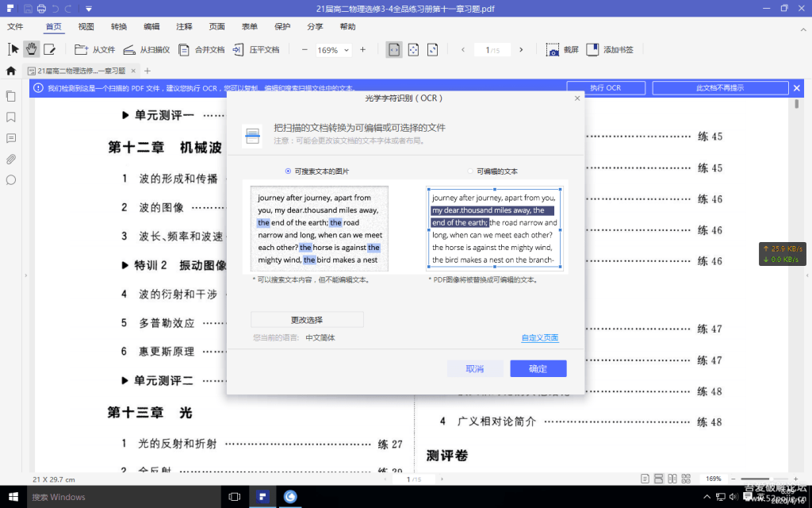Image resolution: width=812 pixels, height=508 pixels.
Task: Switch to the 视图 tab
Action: [x=86, y=26]
